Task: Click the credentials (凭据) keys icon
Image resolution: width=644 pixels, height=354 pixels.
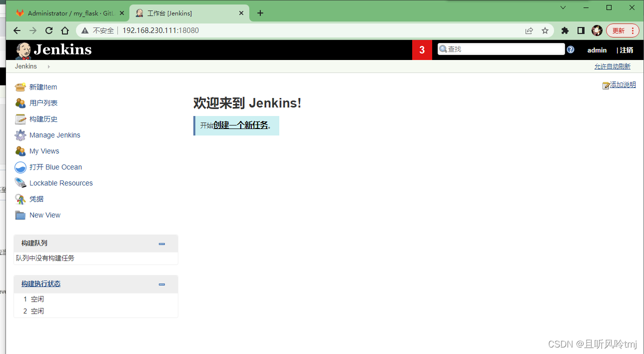Action: pos(20,199)
